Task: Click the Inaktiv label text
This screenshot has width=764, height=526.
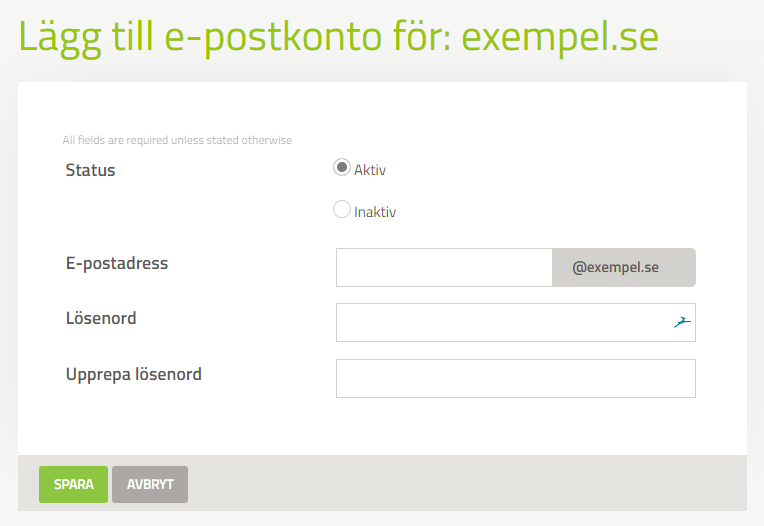Action: coord(375,212)
